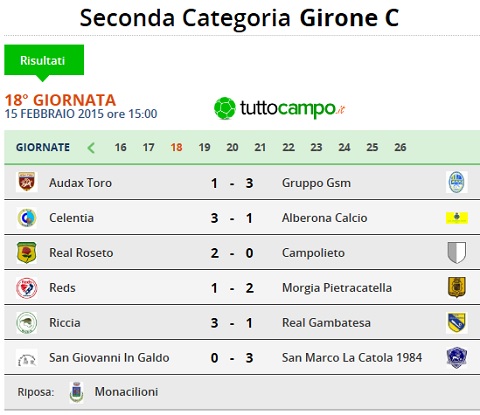Screen dimensions: 480x415
Task: Open the Celentia club crest
Action: pyautogui.click(x=27, y=218)
